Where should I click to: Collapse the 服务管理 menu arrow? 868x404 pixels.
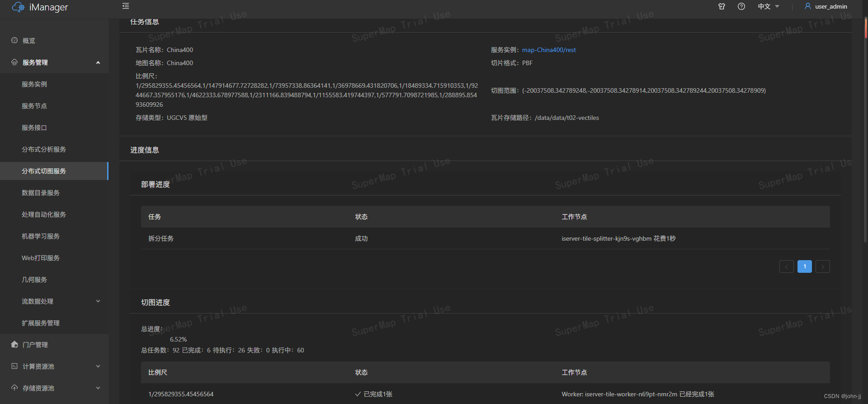(x=98, y=62)
